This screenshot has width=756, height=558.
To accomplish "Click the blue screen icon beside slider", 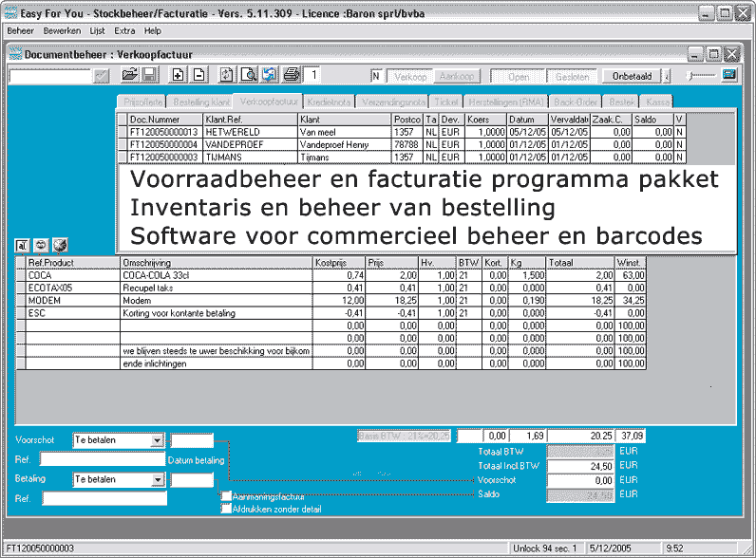I will point(729,75).
